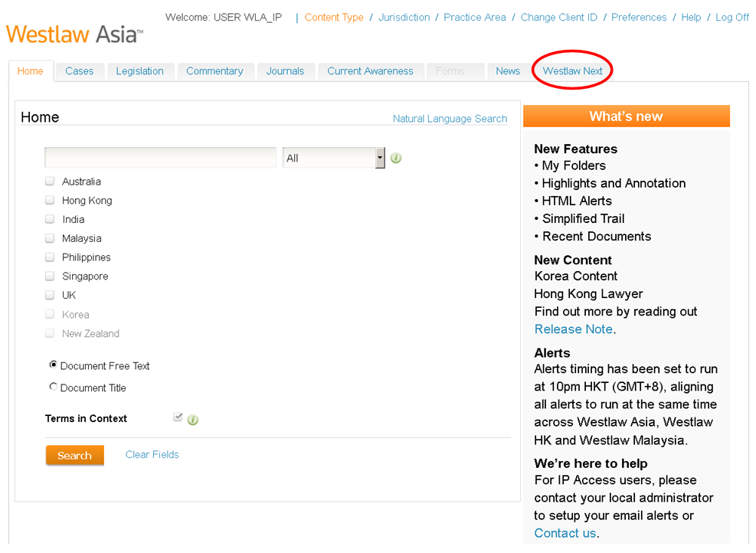756x553 pixels.
Task: Click the Welcome USER WLA_IP text
Action: tap(224, 18)
